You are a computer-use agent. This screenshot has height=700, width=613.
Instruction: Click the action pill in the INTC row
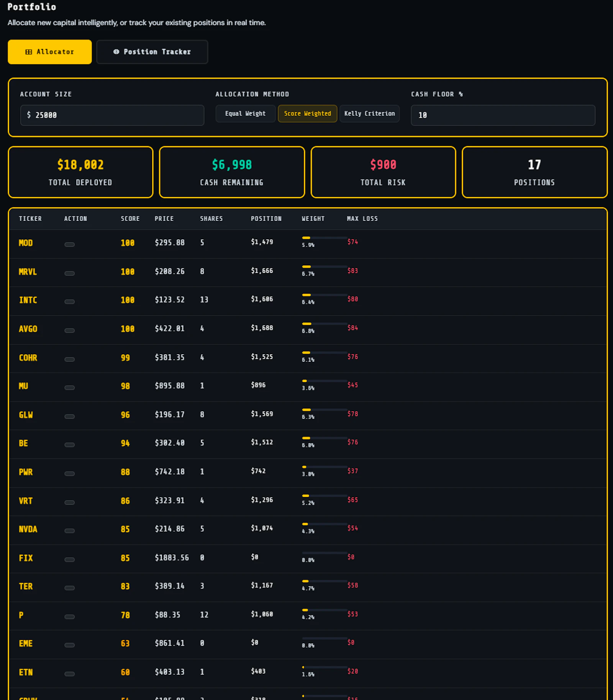tap(69, 301)
